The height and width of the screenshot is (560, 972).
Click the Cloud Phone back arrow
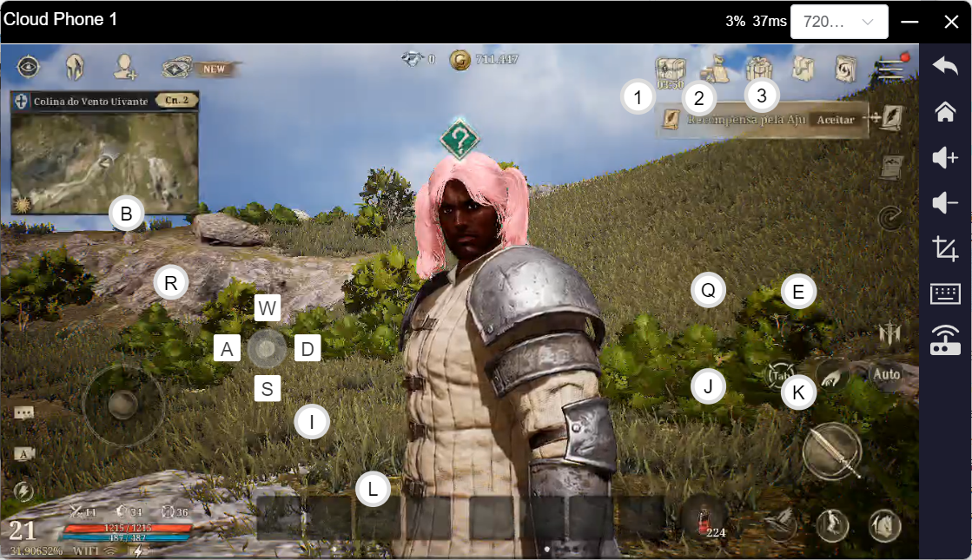pos(945,65)
